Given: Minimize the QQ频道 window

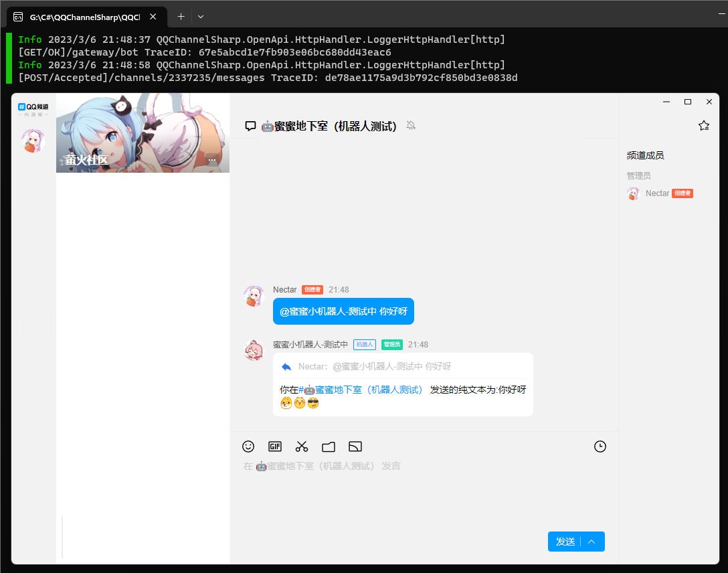Looking at the screenshot, I should tap(666, 102).
